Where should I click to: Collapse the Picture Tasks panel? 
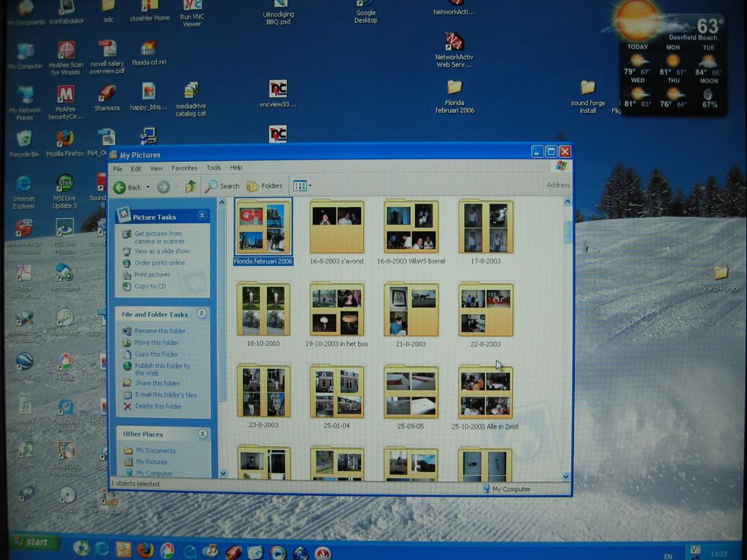point(202,217)
